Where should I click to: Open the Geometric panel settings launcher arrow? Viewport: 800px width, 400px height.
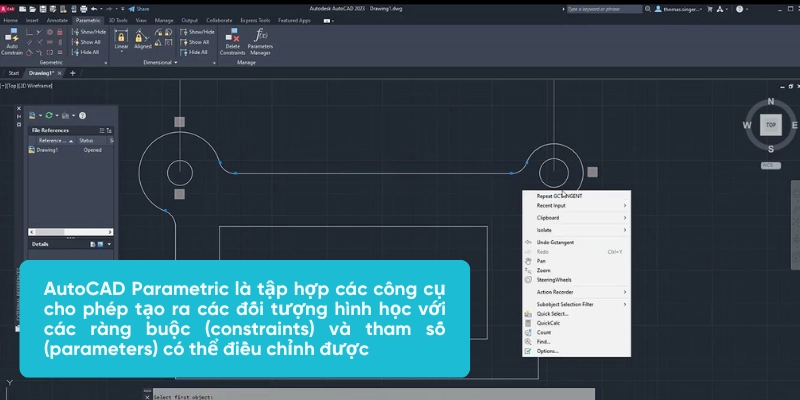click(106, 63)
